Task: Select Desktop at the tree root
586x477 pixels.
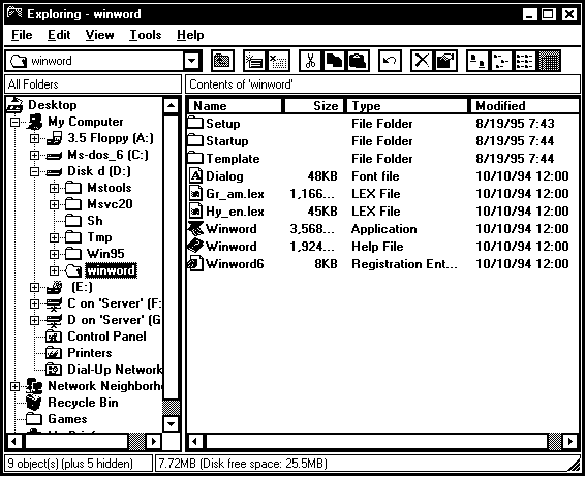Action: tap(52, 105)
